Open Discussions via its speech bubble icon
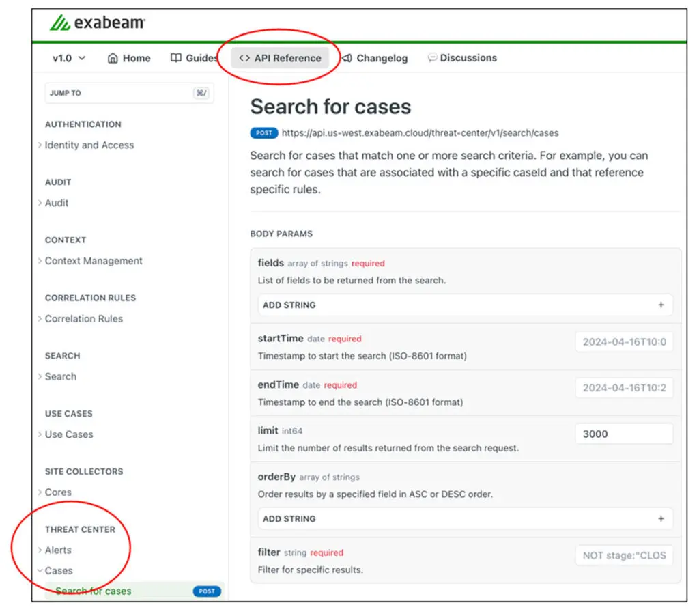 tap(433, 58)
